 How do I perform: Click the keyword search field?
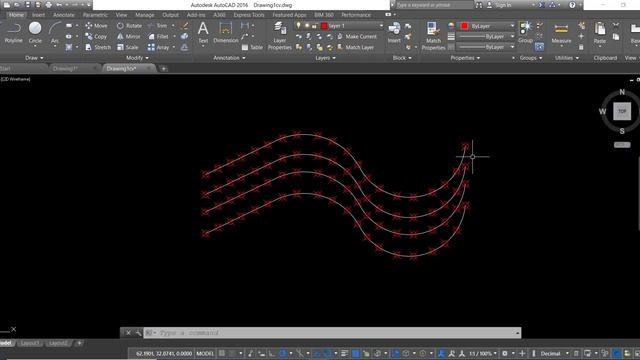434,5
